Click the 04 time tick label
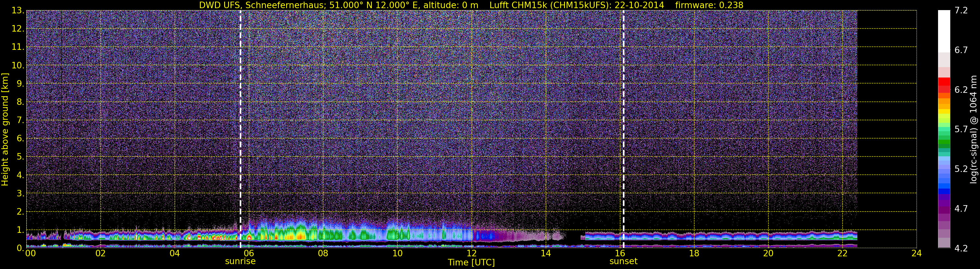The width and height of the screenshot is (980, 269). 175,253
